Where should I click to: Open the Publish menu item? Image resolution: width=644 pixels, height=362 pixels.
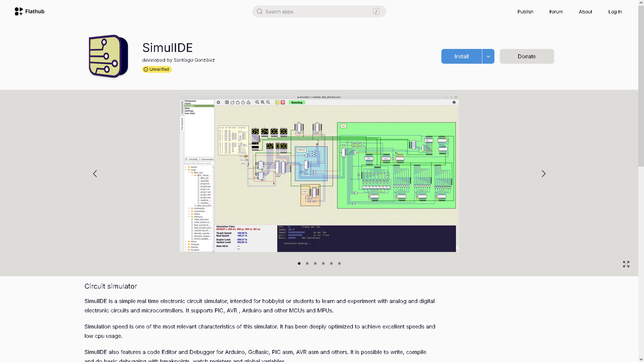point(525,12)
